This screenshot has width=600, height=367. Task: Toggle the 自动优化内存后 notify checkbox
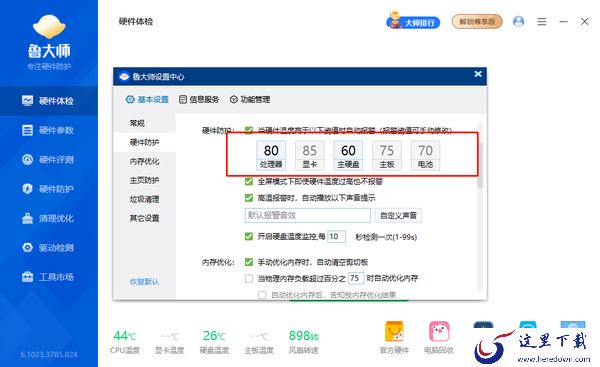click(262, 295)
